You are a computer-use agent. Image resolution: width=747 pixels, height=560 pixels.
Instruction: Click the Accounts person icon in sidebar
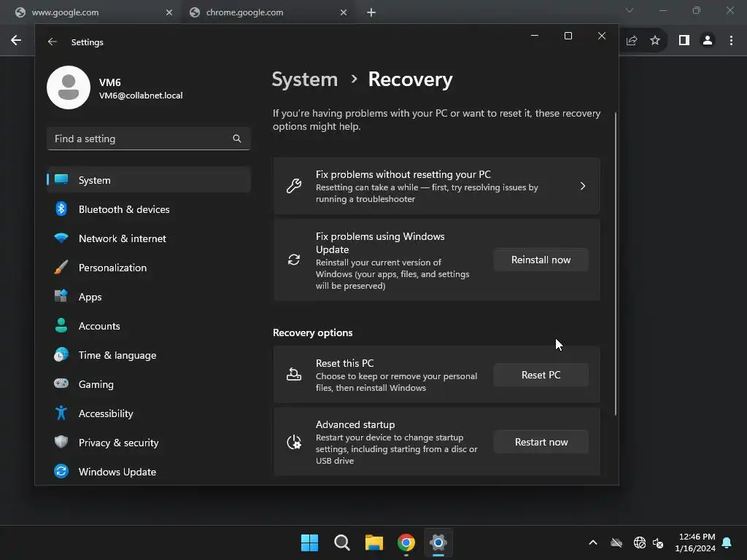tap(61, 325)
